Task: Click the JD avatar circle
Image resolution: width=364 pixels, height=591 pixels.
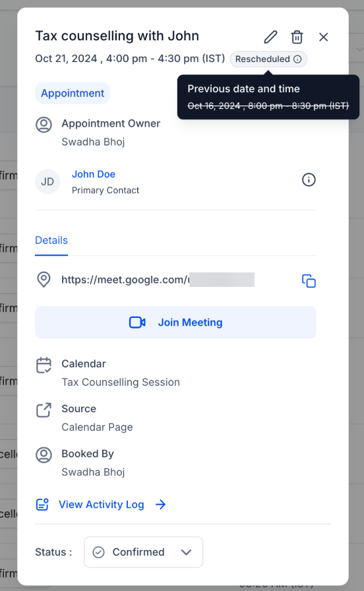Action: coord(47,181)
